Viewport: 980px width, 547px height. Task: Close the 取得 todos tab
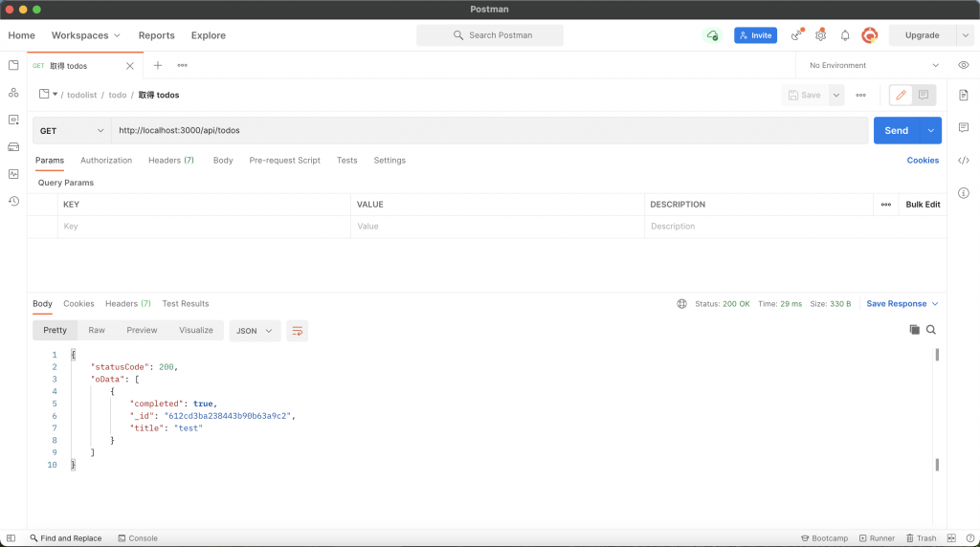(129, 66)
